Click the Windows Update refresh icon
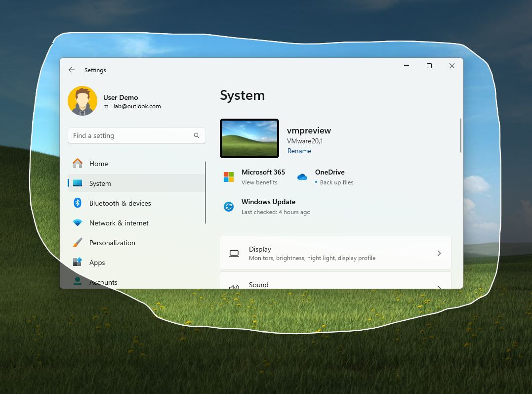 [x=228, y=207]
